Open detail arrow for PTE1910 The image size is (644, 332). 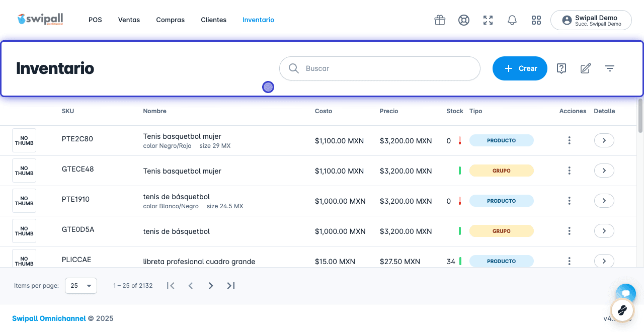click(604, 201)
